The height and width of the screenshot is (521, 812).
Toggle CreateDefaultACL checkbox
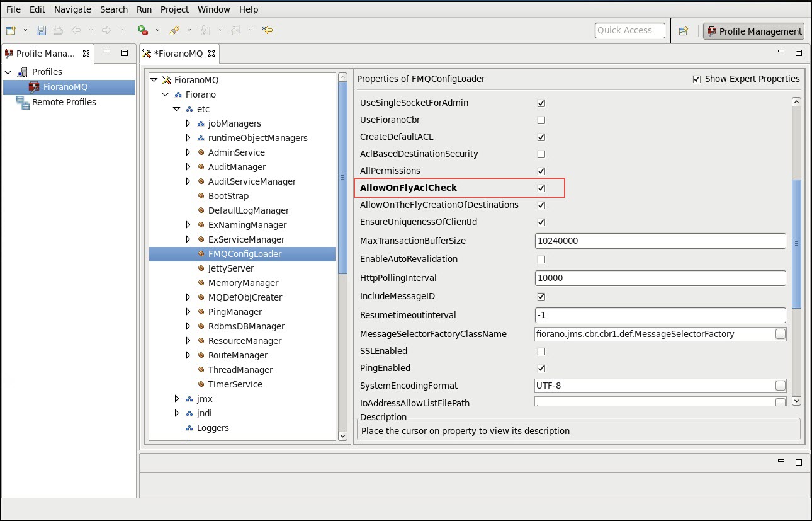(x=541, y=137)
